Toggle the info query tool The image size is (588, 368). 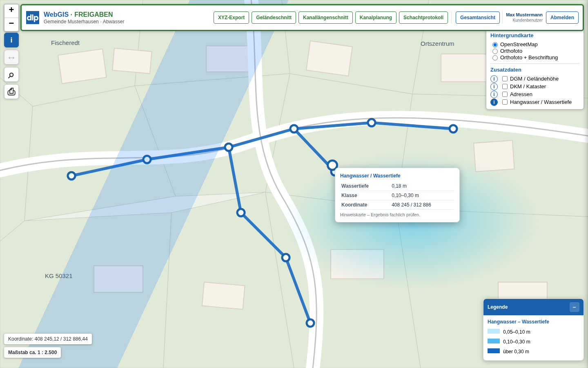tap(11, 40)
